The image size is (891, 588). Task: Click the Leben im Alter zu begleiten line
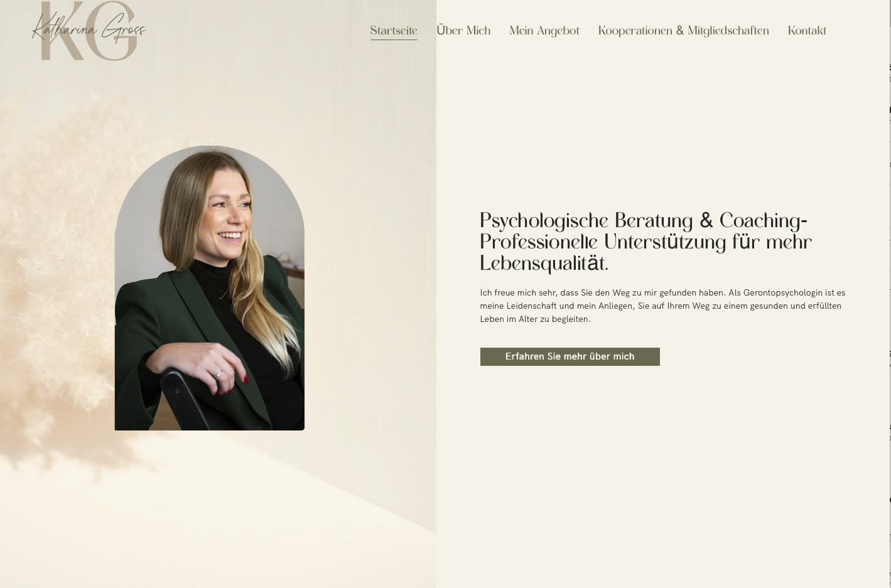[535, 319]
